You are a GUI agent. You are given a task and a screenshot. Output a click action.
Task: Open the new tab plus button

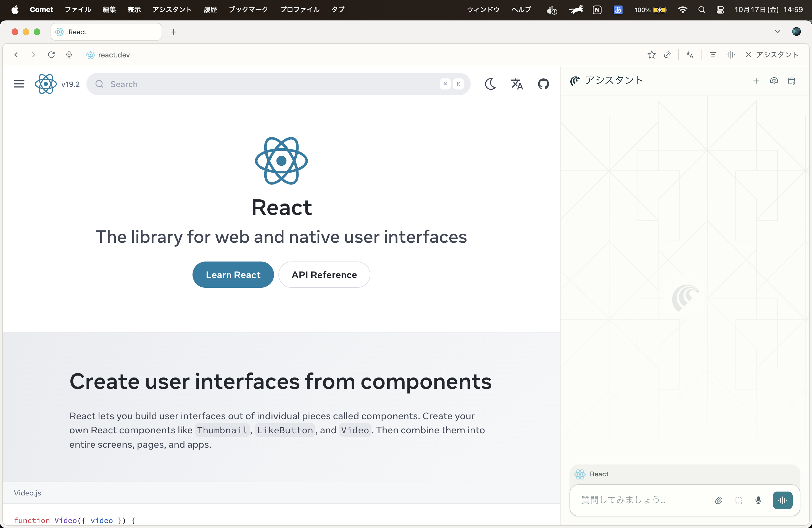coord(173,32)
